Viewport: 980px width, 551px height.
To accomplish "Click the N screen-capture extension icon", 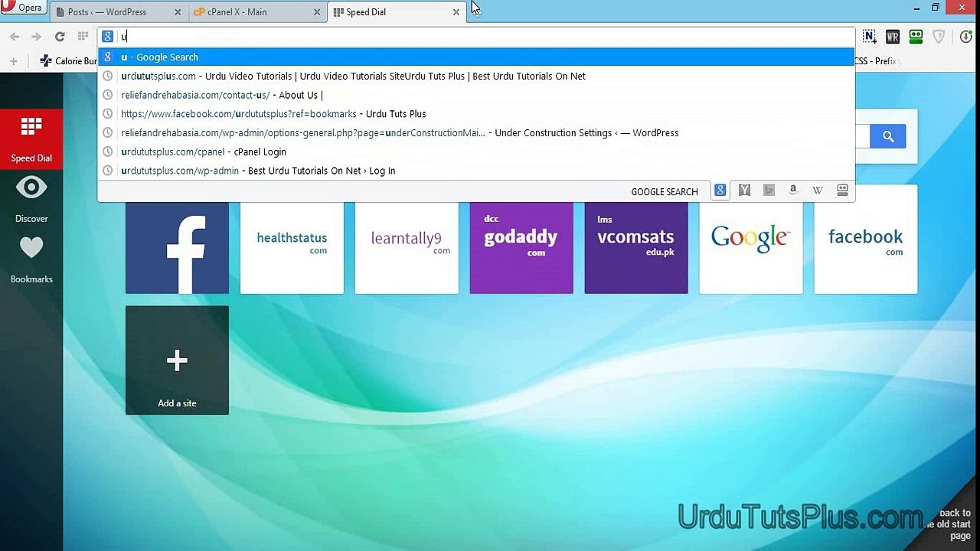I will pyautogui.click(x=869, y=36).
